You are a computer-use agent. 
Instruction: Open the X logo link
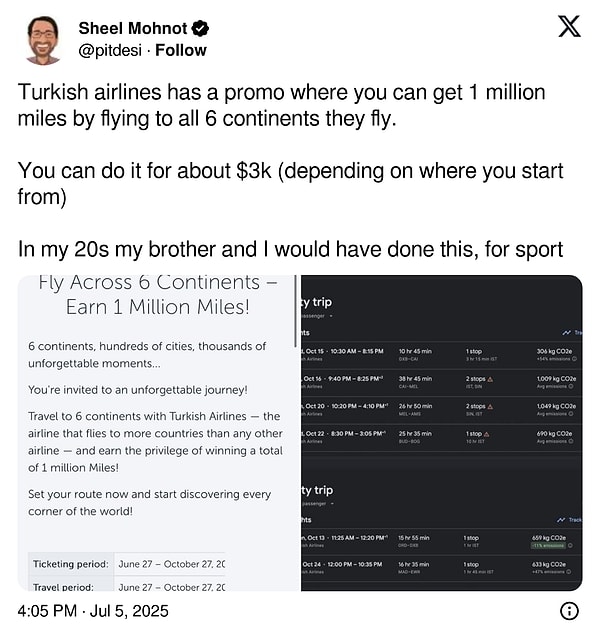coord(569,27)
